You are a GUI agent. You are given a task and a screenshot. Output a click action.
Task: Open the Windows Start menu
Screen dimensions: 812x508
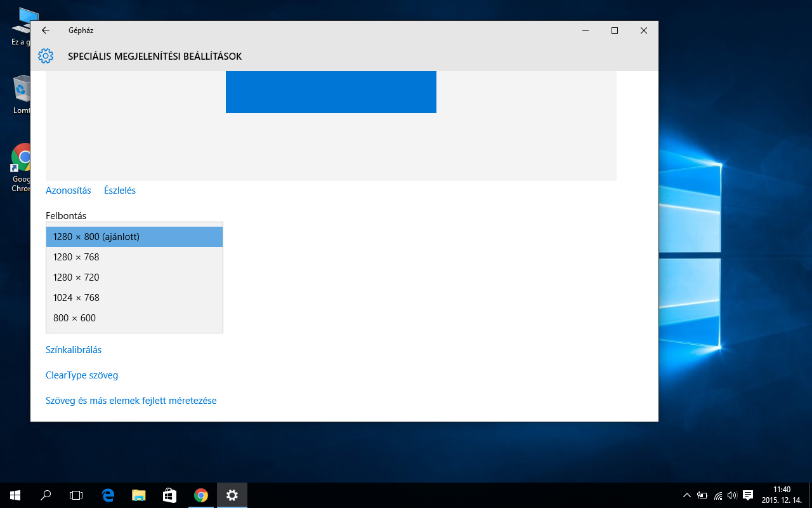[15, 495]
